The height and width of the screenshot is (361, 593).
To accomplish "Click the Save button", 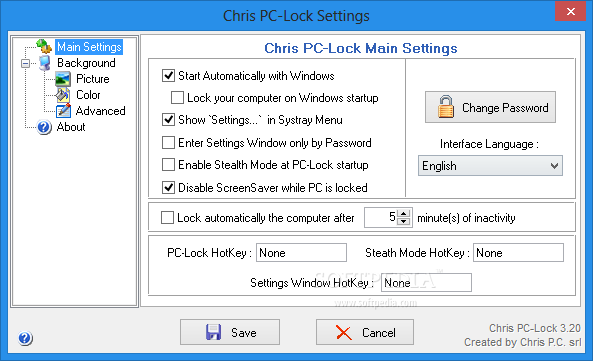I will (230, 332).
